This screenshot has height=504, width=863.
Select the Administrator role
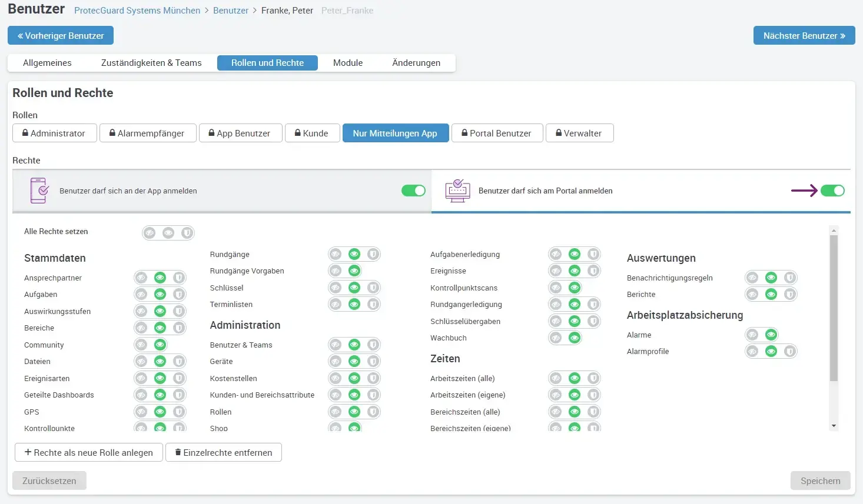click(54, 133)
